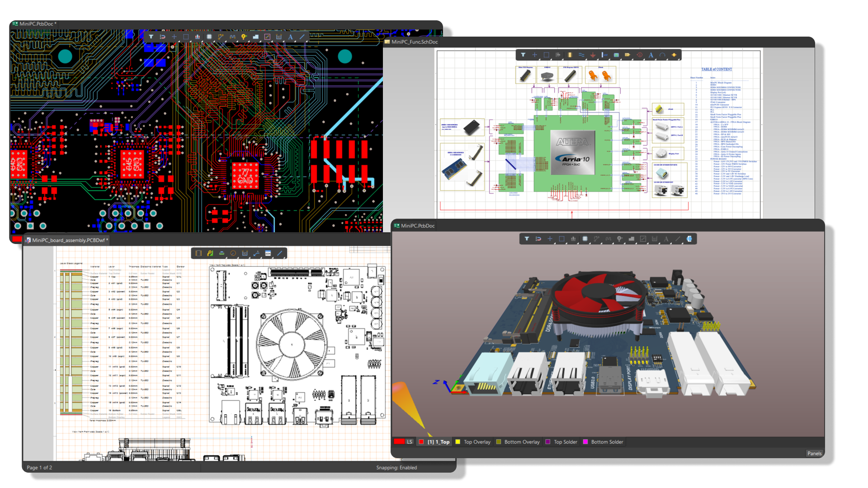868x488 pixels.
Task: Click the MiniPC_FuncSchDoc document title
Action: (x=414, y=42)
